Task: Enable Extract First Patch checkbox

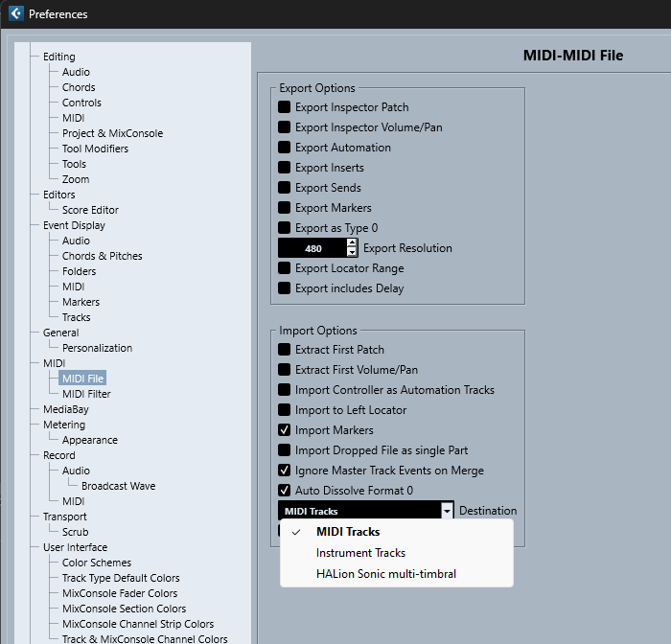Action: tap(284, 350)
